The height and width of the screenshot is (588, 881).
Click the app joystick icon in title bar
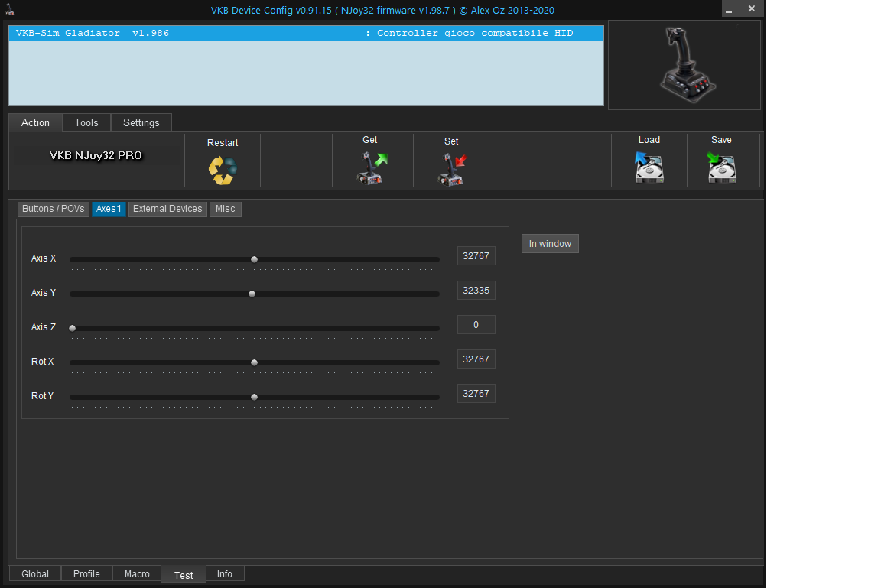(9, 9)
